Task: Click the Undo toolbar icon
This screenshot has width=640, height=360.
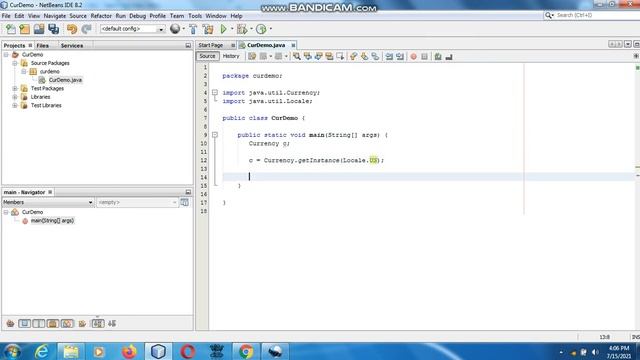Action: [72, 29]
